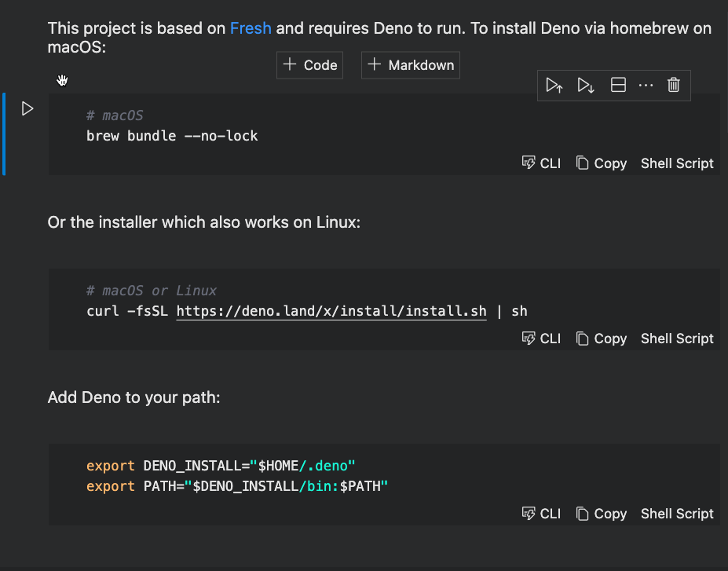Execute cell and cells below

point(586,85)
